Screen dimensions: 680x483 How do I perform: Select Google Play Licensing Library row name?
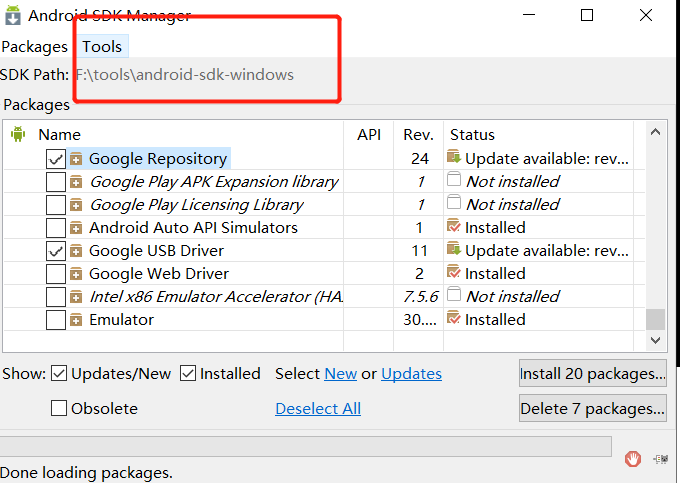[x=196, y=205]
